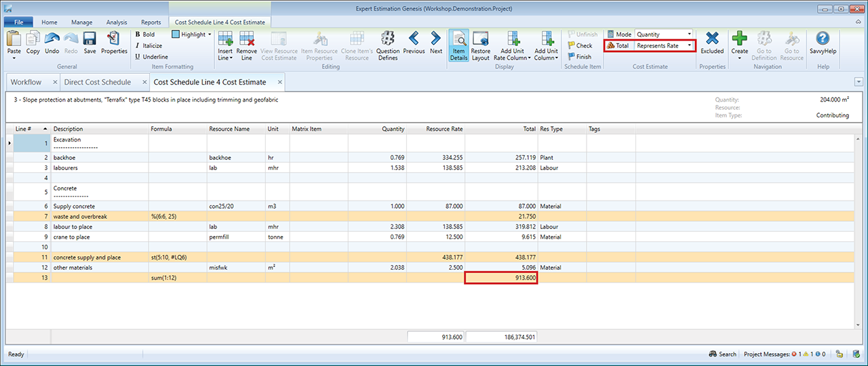
Task: Open the Analysis ribbon tab
Action: 117,22
